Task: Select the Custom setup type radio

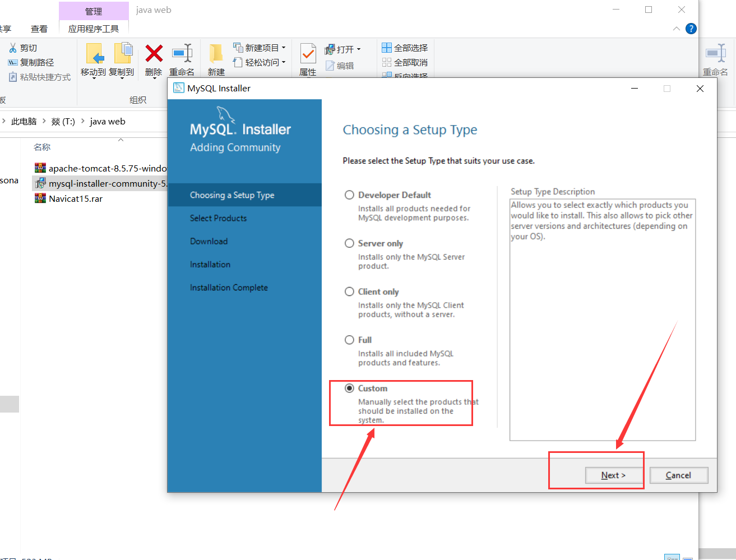Action: point(349,388)
